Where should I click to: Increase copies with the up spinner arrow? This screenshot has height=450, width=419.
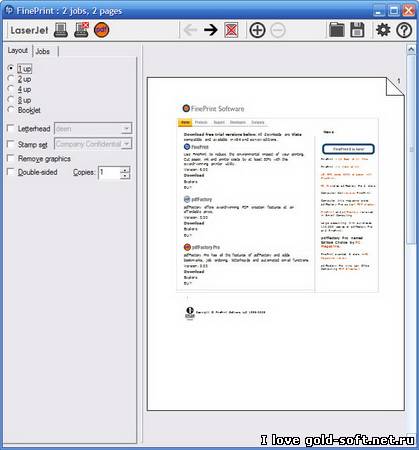[125, 170]
